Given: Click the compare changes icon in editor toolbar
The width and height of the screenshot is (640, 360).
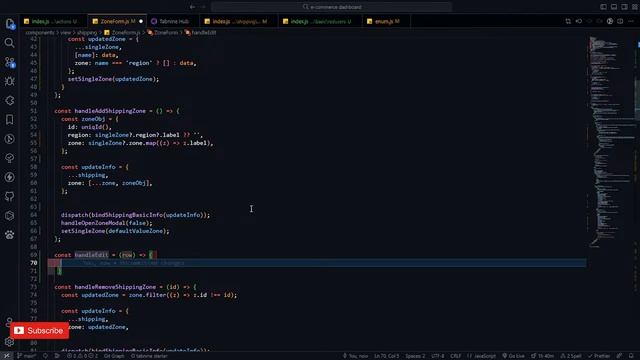Looking at the screenshot, I should point(568,21).
